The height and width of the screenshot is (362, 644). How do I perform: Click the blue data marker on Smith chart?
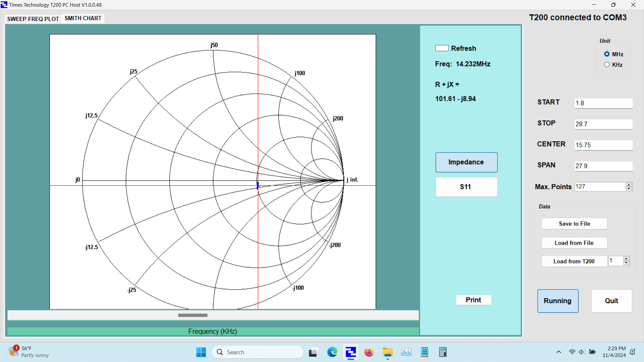pos(258,185)
